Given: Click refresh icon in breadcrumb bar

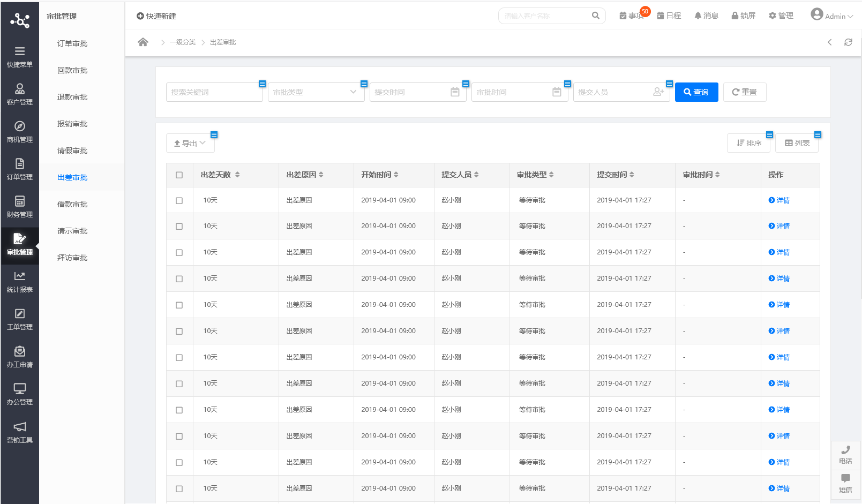Looking at the screenshot, I should coord(848,42).
